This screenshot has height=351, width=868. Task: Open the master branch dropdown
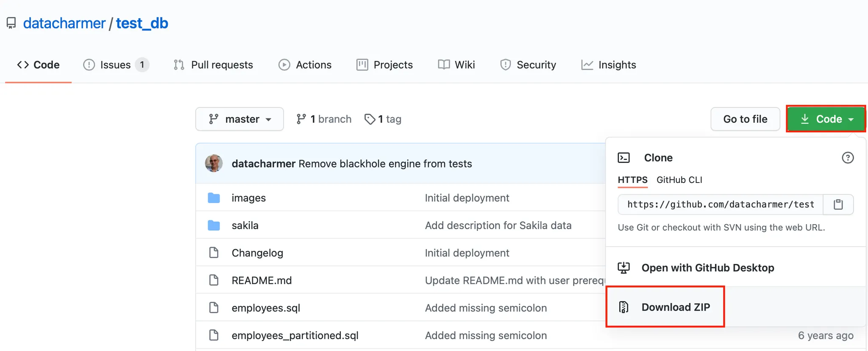(239, 119)
